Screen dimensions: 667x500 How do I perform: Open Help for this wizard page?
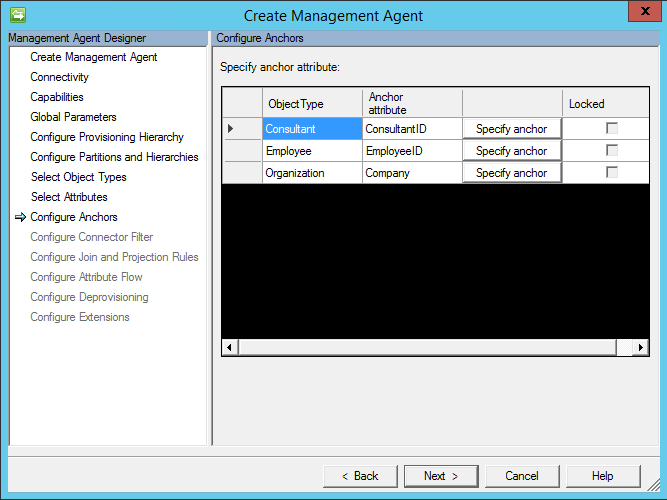point(603,476)
